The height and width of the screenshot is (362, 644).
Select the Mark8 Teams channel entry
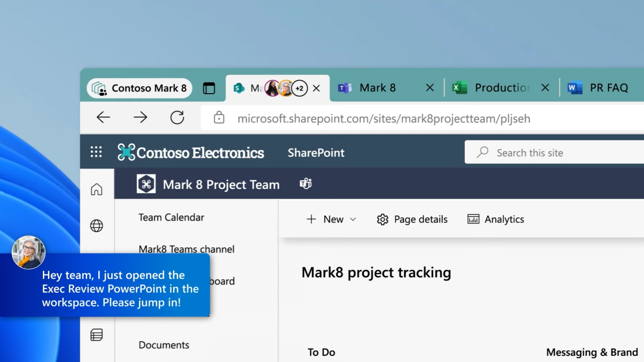tap(186, 249)
